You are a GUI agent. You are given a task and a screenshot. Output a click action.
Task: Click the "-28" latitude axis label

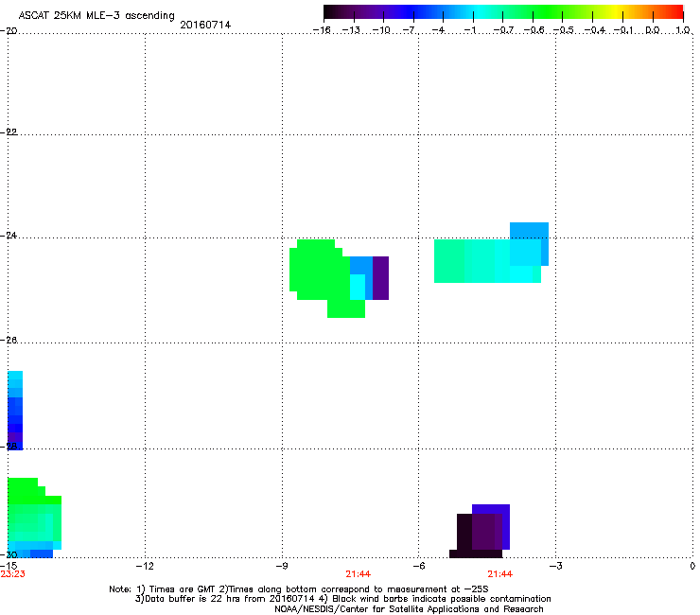click(x=9, y=446)
